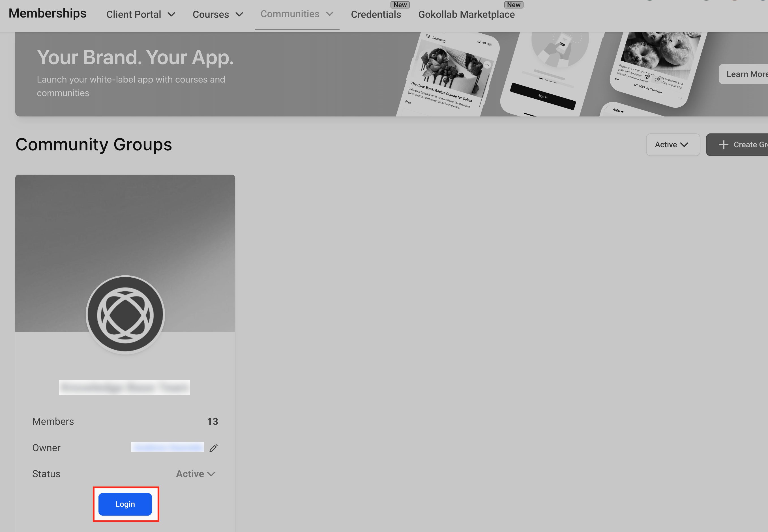Screen dimensions: 768x532
Task: Change group Status from the Active dropdown
Action: [196, 474]
